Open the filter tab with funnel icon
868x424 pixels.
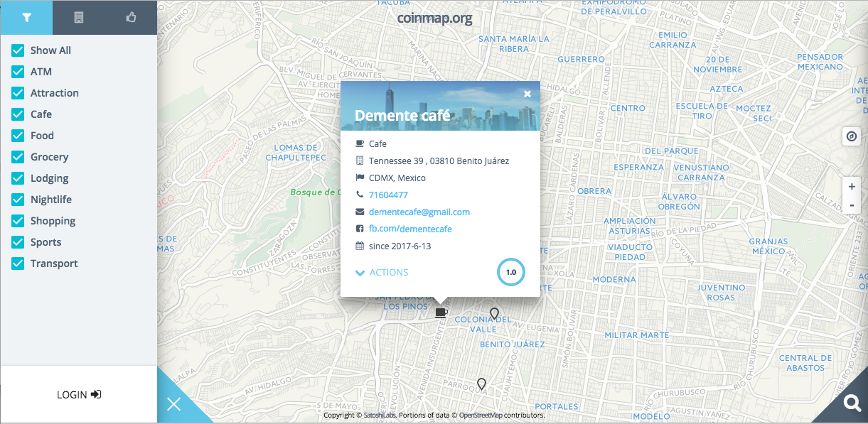coord(26,18)
